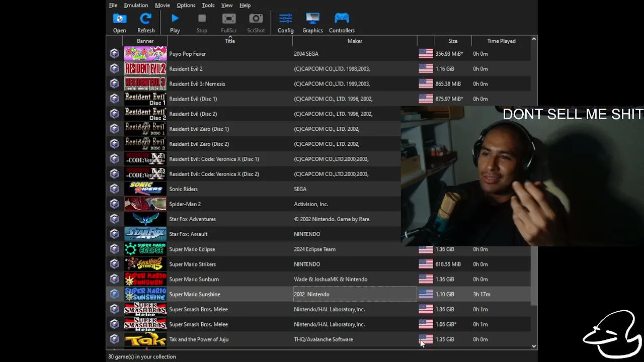
Task: Click the maker cell "2002 Nintendo"
Action: click(355, 294)
